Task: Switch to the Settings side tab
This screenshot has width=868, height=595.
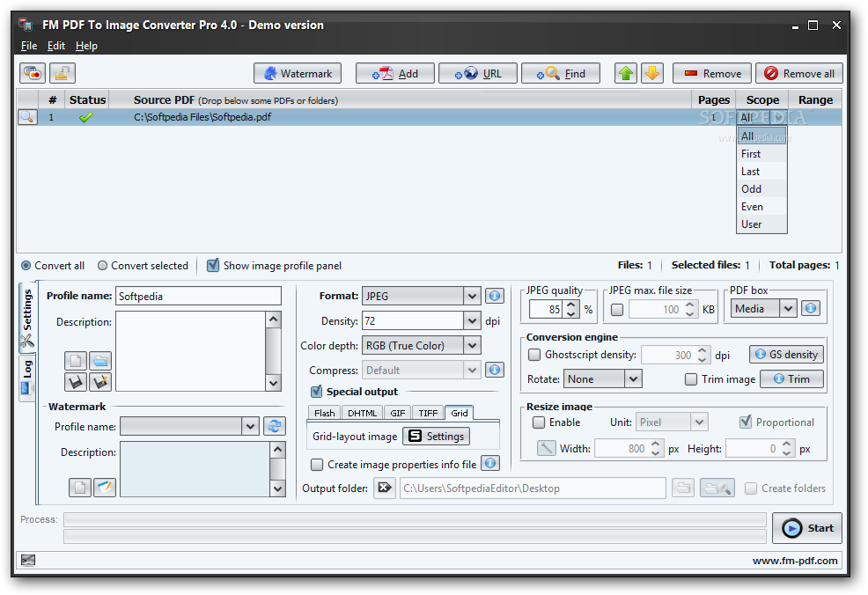Action: (x=27, y=317)
